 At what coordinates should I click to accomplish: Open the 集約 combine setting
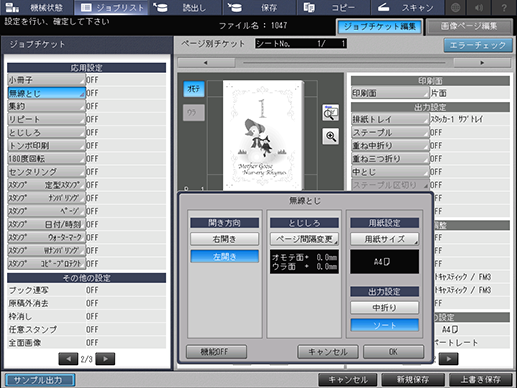click(46, 106)
